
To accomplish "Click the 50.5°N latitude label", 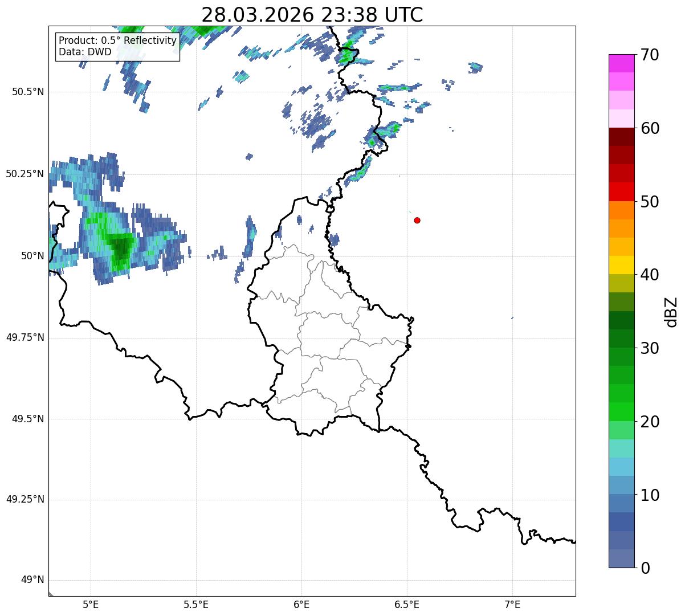I will [27, 92].
